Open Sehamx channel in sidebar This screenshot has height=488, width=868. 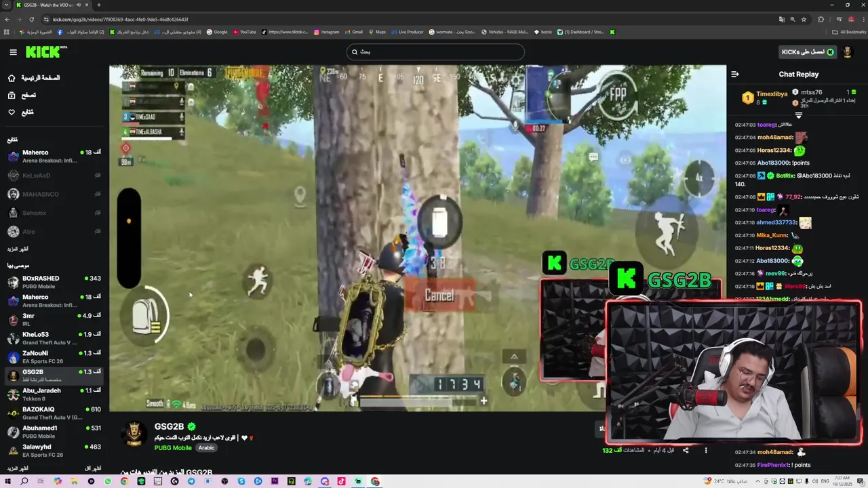coord(54,213)
